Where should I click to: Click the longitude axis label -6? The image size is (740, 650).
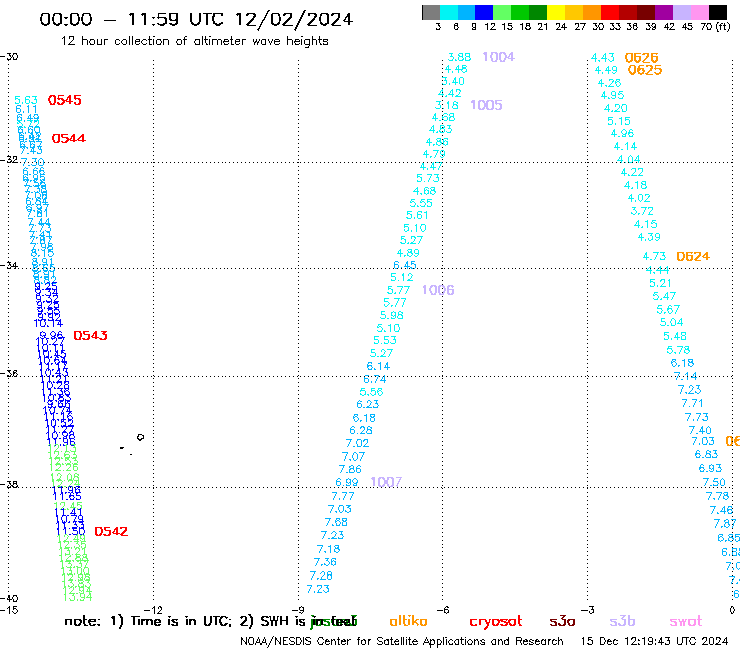click(443, 610)
